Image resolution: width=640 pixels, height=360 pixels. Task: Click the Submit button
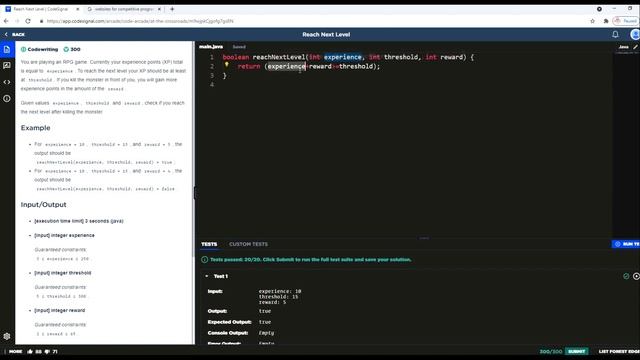tap(576, 351)
